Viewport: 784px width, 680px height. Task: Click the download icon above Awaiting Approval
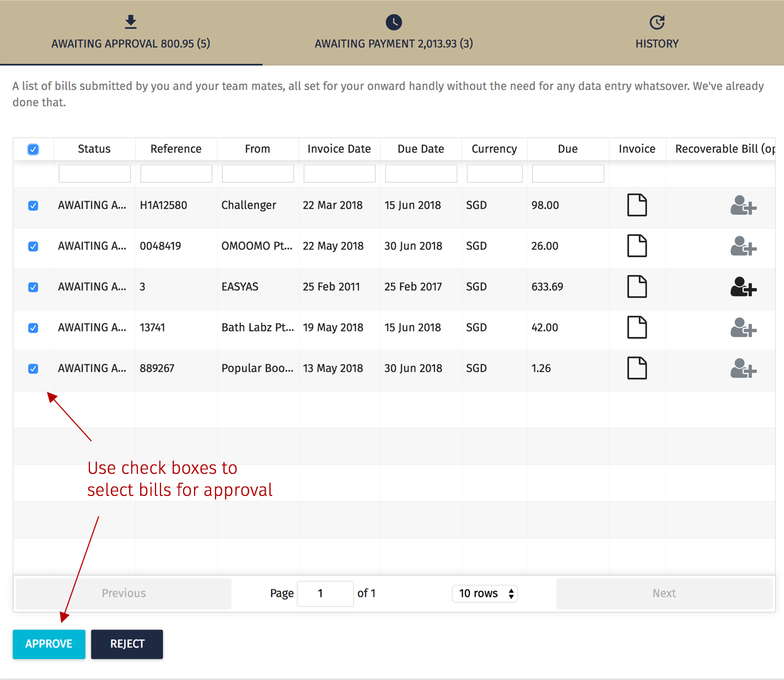click(131, 22)
